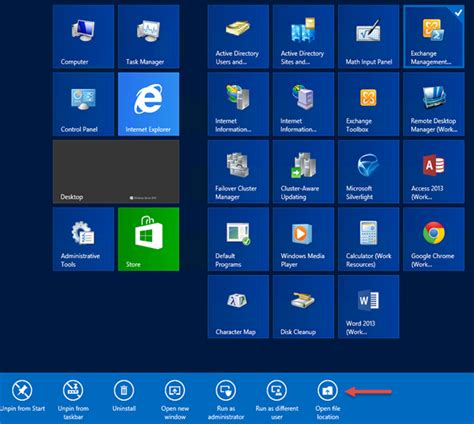The image size is (474, 424).
Task: Launch Math Input Panel tile
Action: (x=369, y=36)
